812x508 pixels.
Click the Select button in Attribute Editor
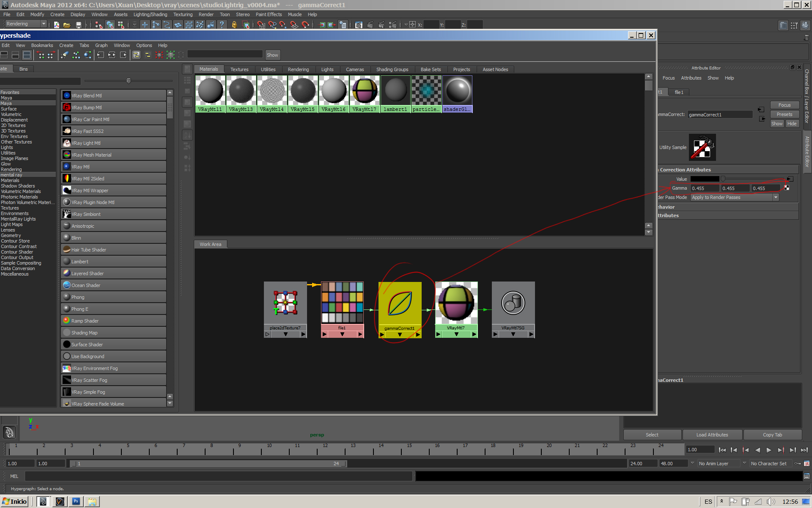pos(652,435)
